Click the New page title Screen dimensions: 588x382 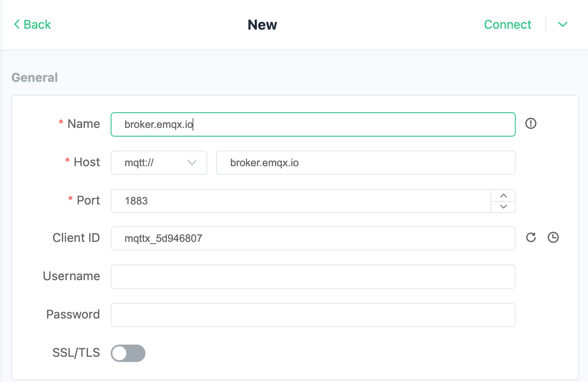[x=262, y=24]
